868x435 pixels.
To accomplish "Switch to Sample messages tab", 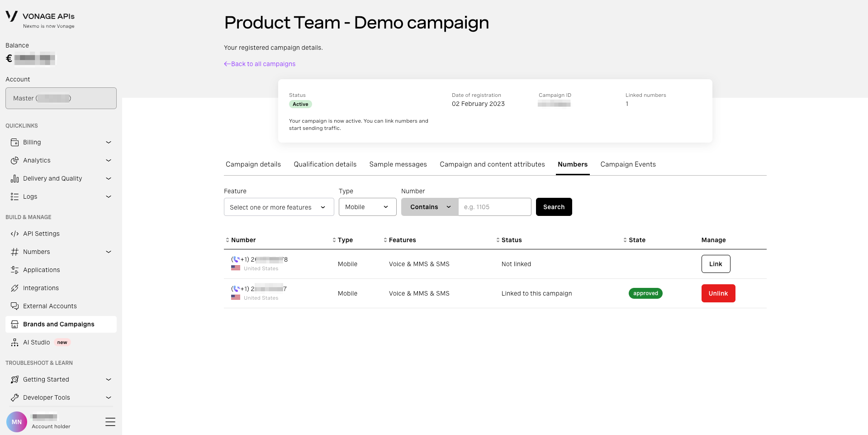I will tap(398, 164).
